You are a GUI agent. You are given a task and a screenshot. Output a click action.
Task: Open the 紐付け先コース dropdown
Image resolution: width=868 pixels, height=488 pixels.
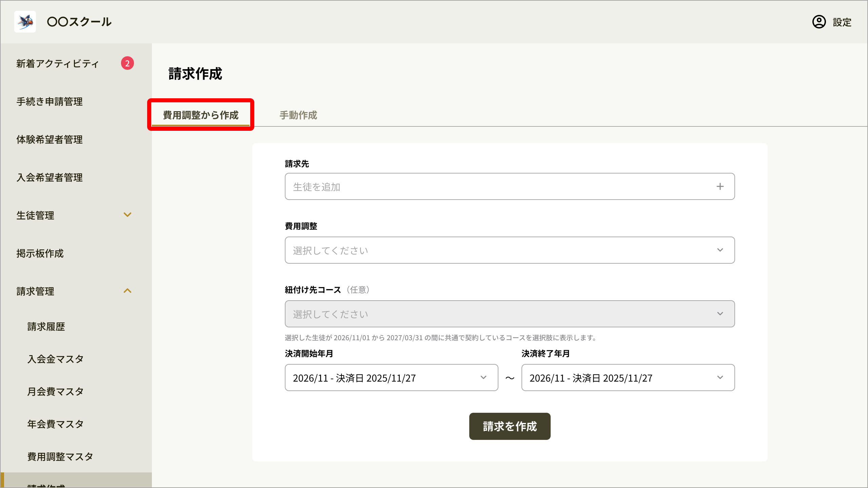pyautogui.click(x=510, y=314)
